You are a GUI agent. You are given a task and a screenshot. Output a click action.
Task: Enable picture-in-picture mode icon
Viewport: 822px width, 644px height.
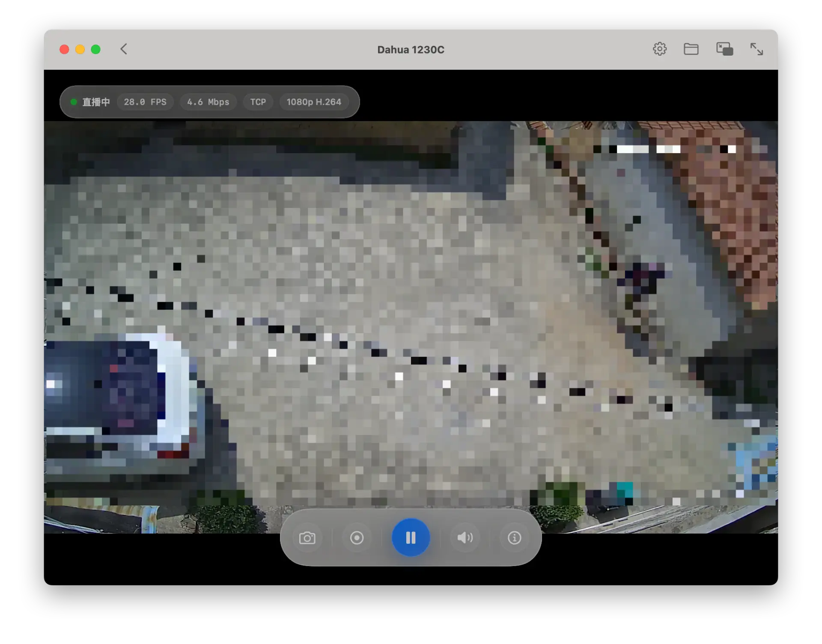coord(724,49)
